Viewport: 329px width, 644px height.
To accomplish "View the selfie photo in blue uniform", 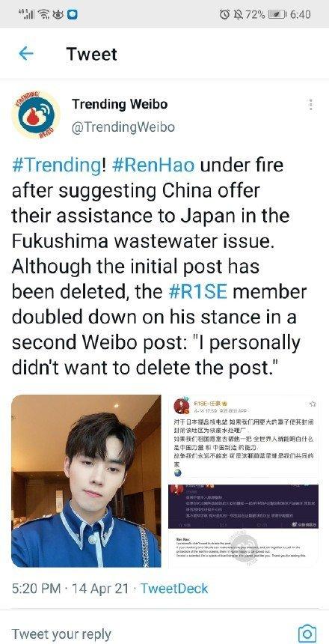I will 86,481.
